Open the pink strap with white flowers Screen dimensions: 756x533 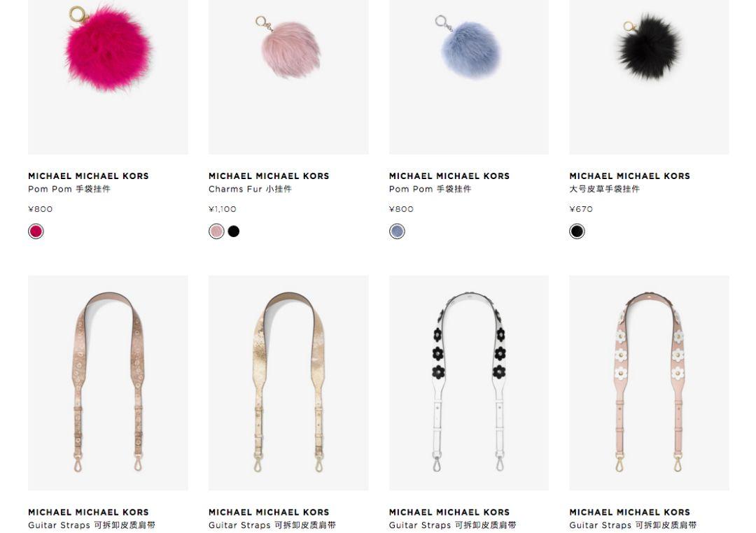click(649, 383)
